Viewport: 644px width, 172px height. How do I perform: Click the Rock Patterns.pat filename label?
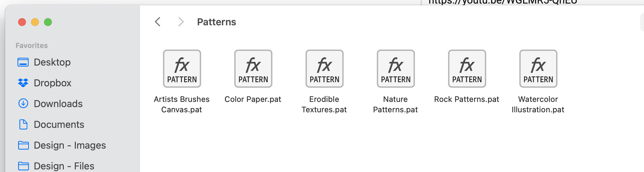point(466,99)
